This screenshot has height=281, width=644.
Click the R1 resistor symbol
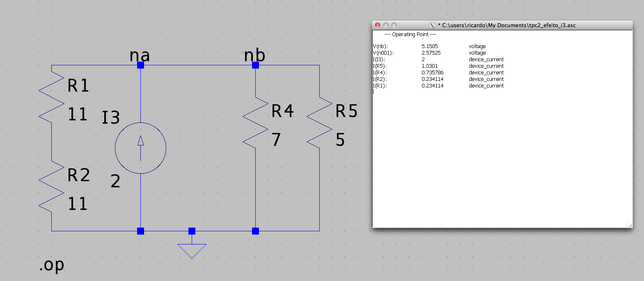pos(52,98)
